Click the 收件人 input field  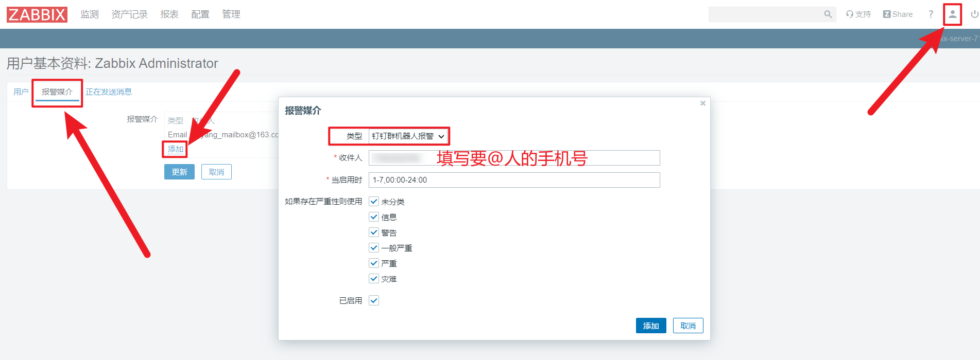pos(514,158)
